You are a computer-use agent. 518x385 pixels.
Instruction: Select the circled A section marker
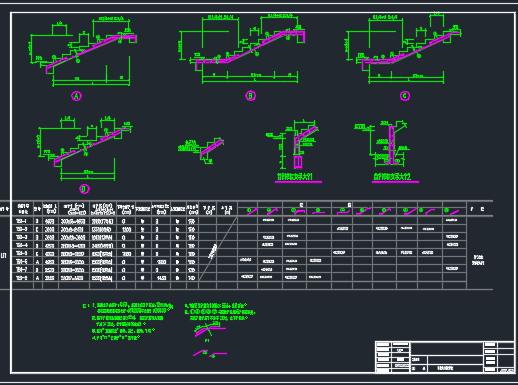[77, 96]
